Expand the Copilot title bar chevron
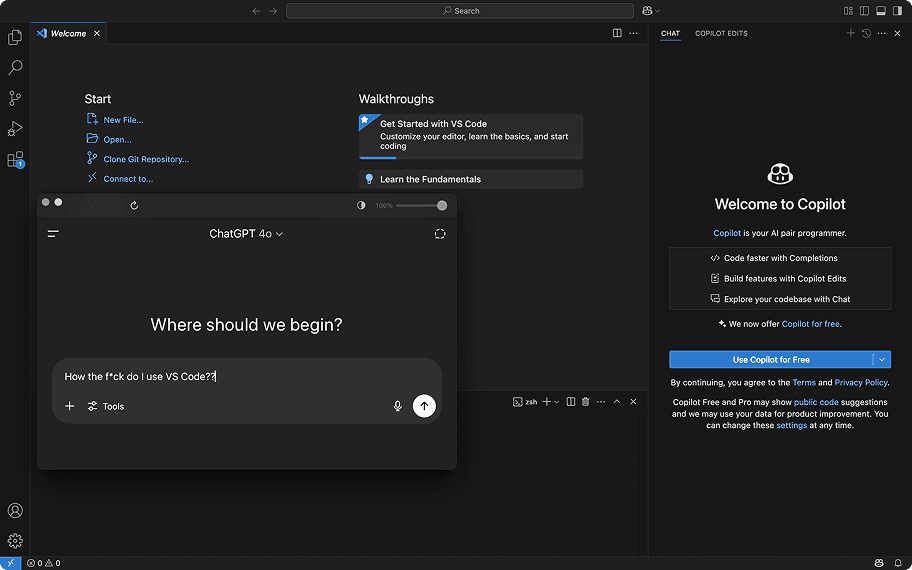This screenshot has width=912, height=570. click(x=658, y=10)
